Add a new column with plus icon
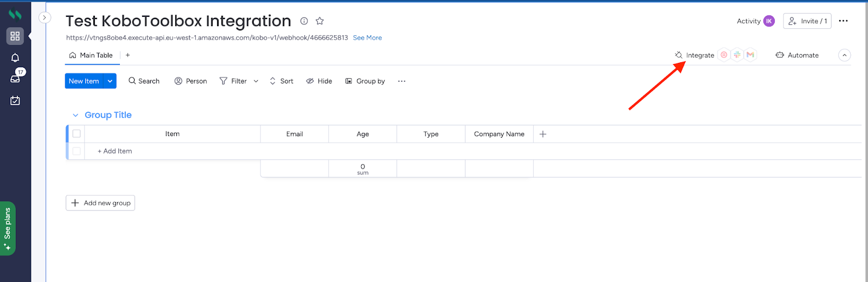Screen dimensions: 868x282 click(x=543, y=134)
